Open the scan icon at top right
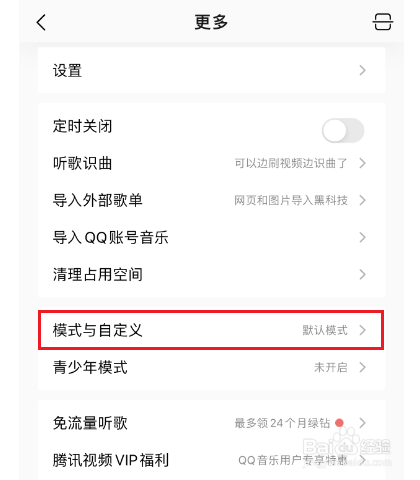Viewport: 420px width, 480px height. 382,22
